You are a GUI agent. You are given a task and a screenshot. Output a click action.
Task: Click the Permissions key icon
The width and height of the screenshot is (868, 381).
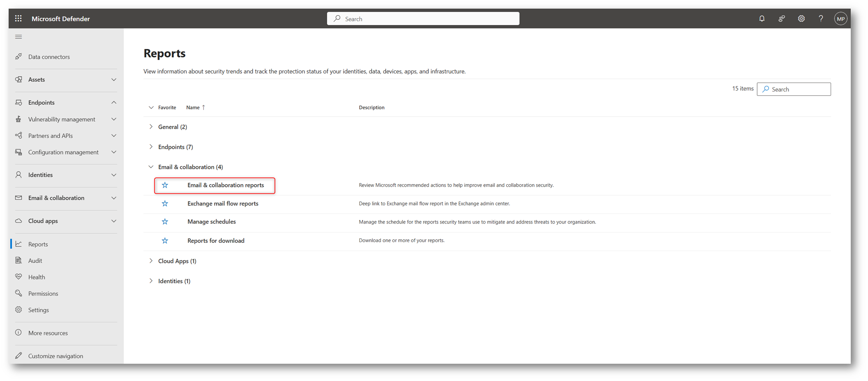[x=18, y=293]
